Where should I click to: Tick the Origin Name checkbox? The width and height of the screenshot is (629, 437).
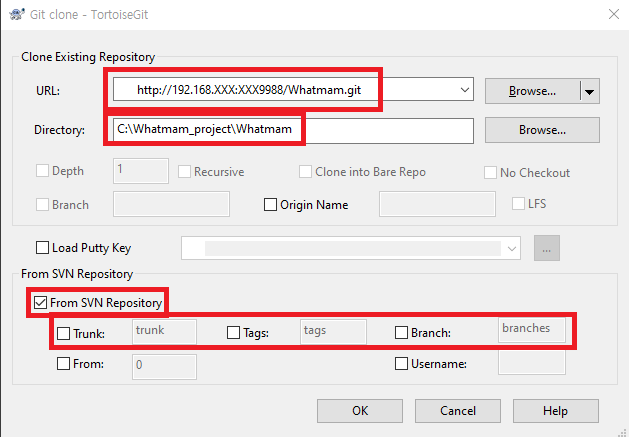270,204
